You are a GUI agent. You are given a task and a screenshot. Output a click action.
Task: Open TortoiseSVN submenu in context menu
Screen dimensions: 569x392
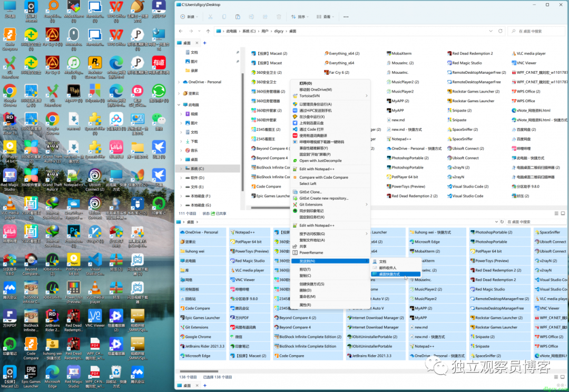click(330, 96)
